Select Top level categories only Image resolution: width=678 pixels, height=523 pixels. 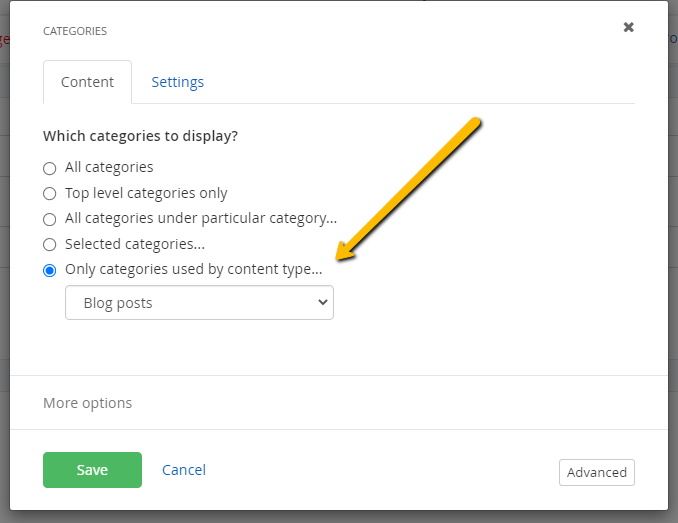pyautogui.click(x=50, y=194)
